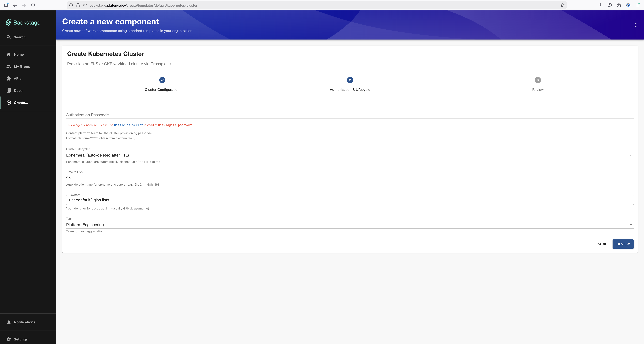
Task: Open the Downloads panel
Action: (x=600, y=5)
